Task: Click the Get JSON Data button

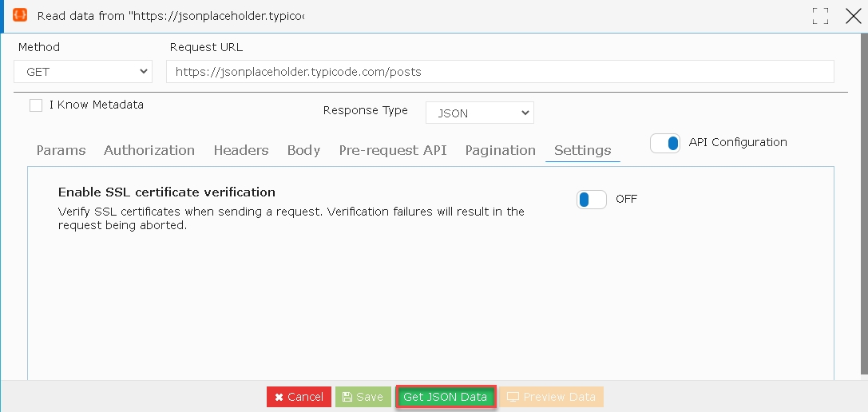Action: (446, 397)
